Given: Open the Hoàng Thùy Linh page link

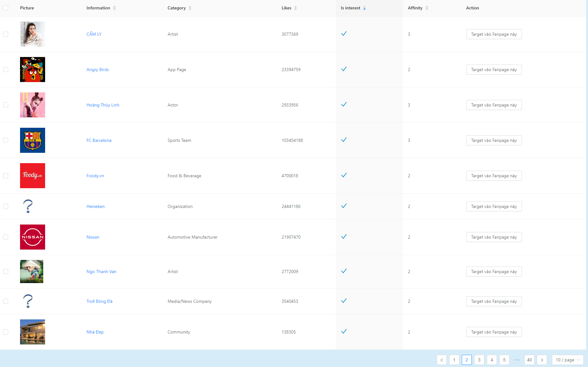Looking at the screenshot, I should (x=103, y=105).
